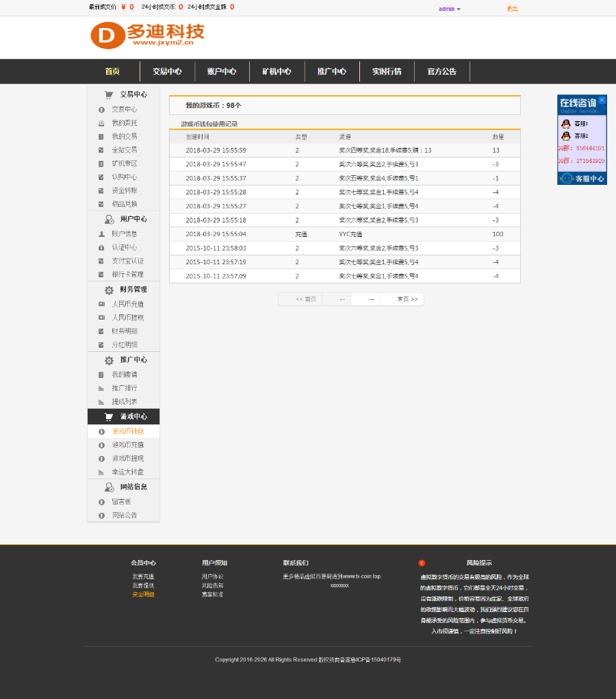Image resolution: width=616 pixels, height=699 pixels.
Task: Click the → next page button
Action: click(x=366, y=299)
